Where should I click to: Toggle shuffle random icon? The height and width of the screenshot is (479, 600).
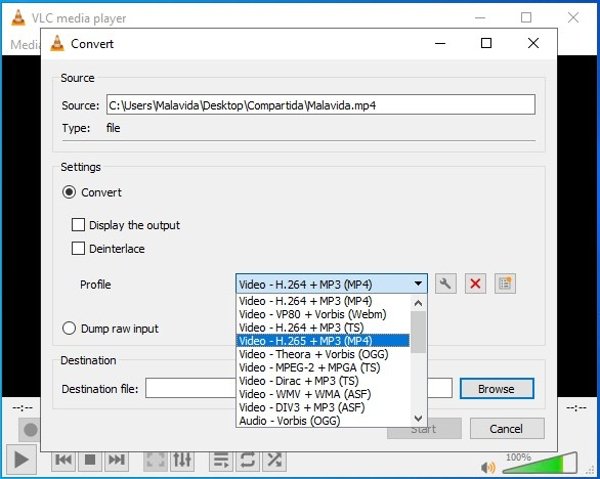tap(274, 459)
